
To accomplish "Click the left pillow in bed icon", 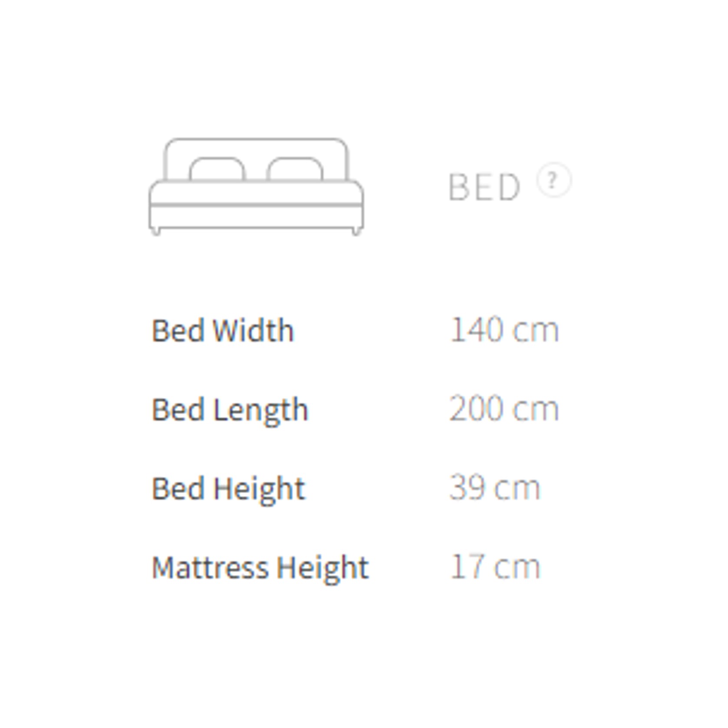I will (x=217, y=169).
